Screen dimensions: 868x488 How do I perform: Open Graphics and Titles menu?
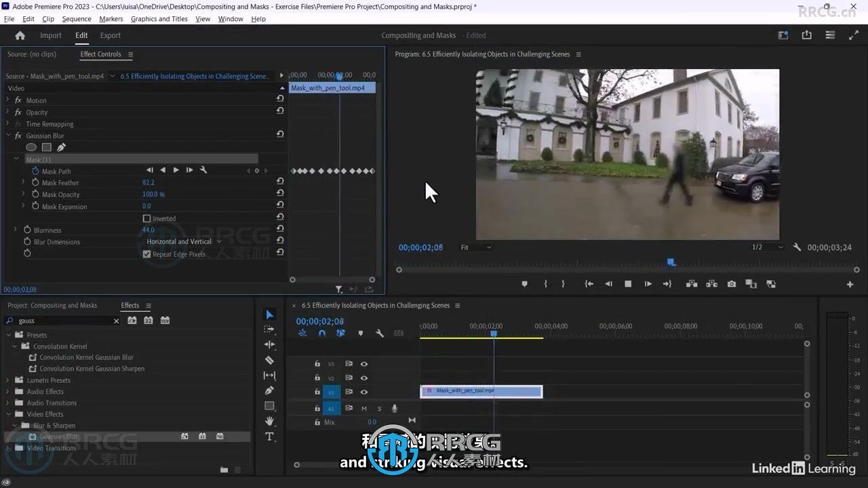point(159,19)
